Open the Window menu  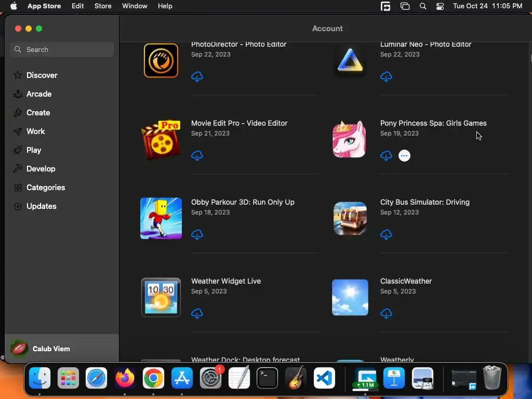pyautogui.click(x=135, y=6)
